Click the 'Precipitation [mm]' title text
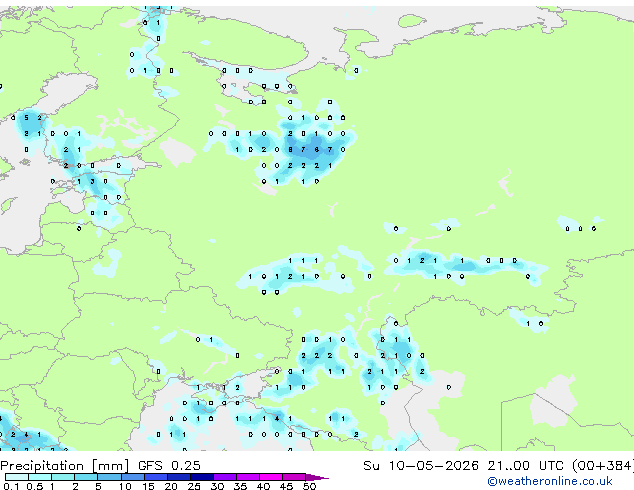The width and height of the screenshot is (634, 490). coord(65,466)
